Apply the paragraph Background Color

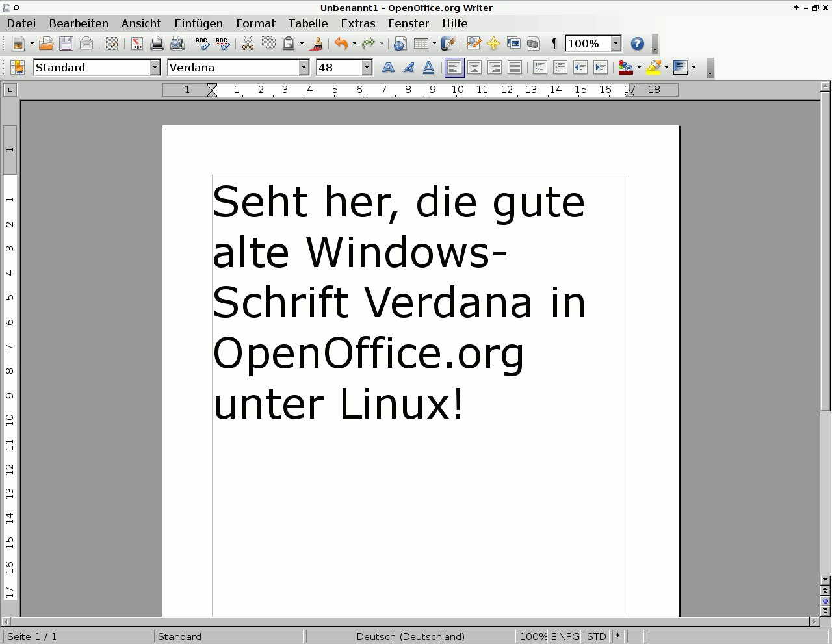(681, 68)
